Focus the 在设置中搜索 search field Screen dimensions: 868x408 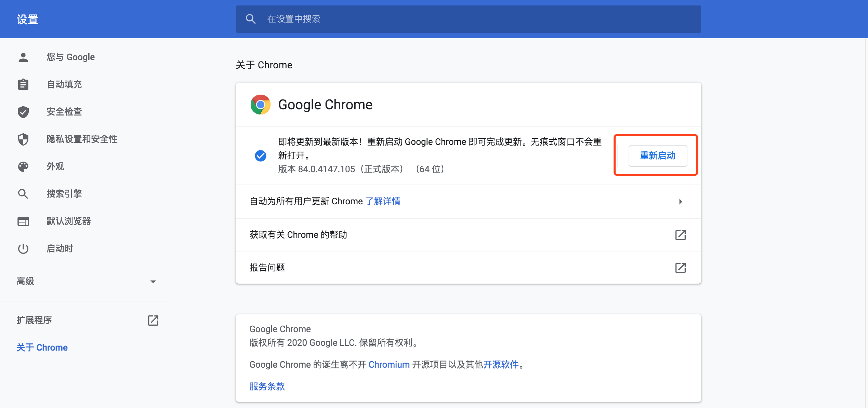[469, 19]
